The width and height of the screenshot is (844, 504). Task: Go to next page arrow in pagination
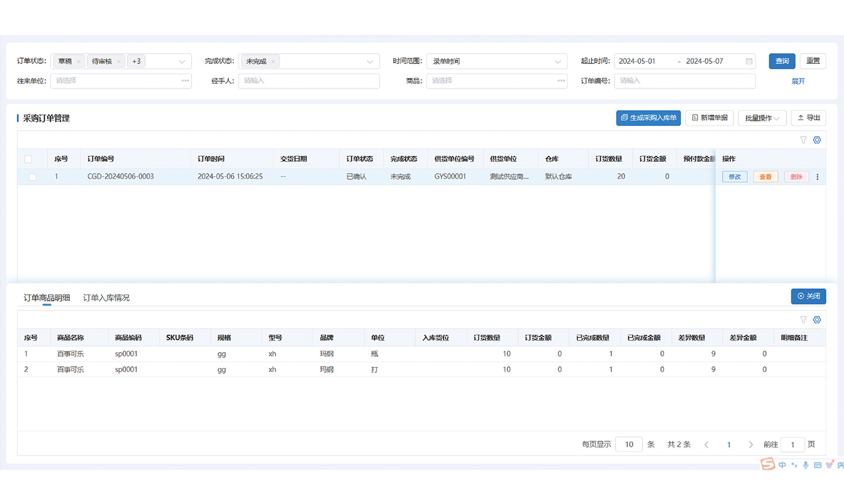tap(751, 445)
